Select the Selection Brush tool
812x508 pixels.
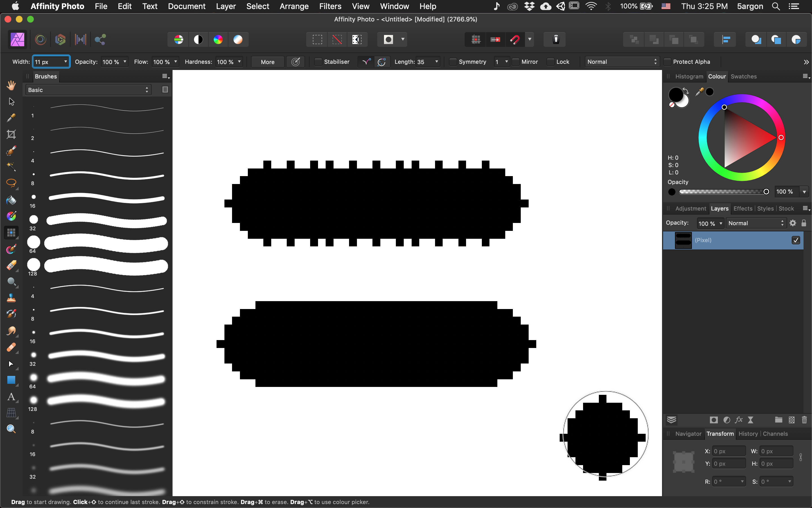pos(11,150)
